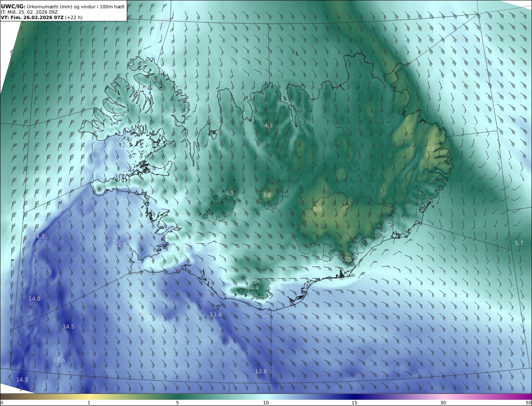Click the valid time "VT: Fim. 26.02.2026 07Z"

(32, 17)
